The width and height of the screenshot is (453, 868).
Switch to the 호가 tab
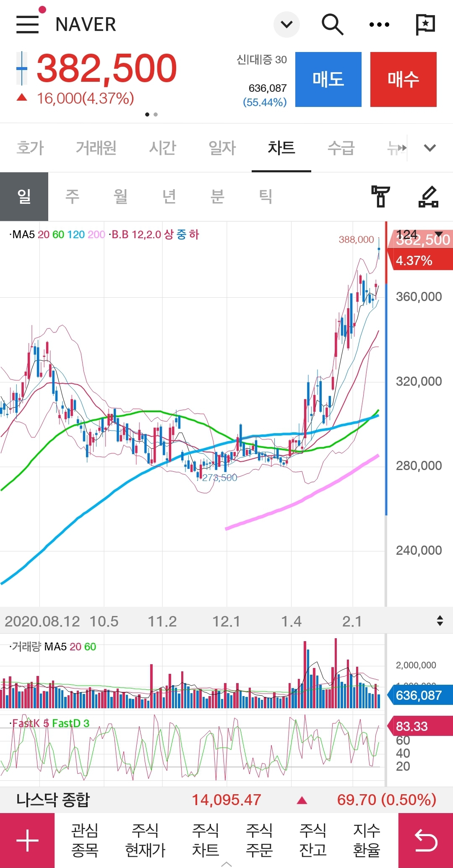click(30, 148)
